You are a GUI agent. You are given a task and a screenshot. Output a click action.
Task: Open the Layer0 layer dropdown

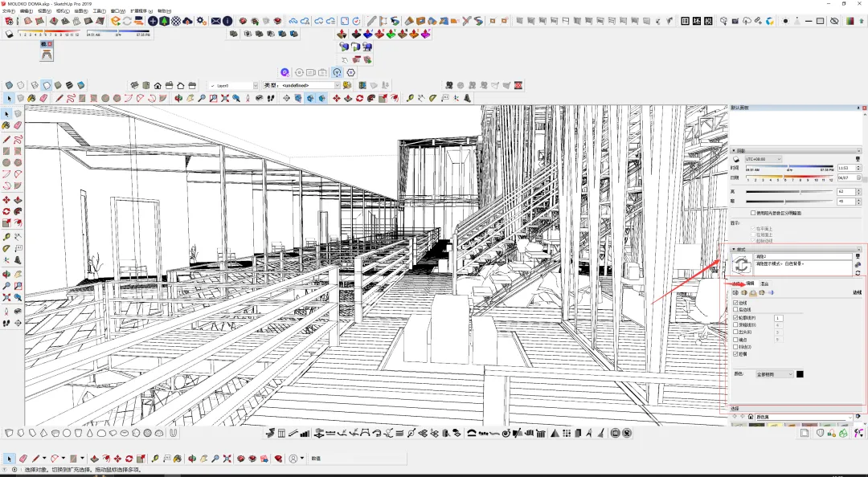pyautogui.click(x=234, y=85)
